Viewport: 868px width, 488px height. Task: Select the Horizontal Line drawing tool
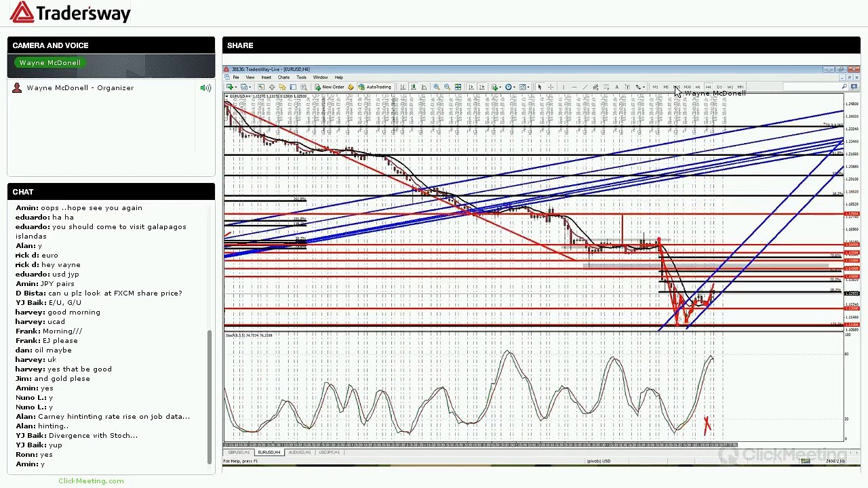(574, 87)
